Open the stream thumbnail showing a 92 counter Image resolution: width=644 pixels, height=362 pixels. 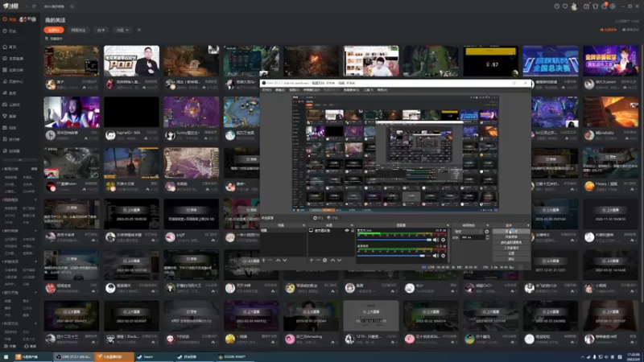point(491,61)
